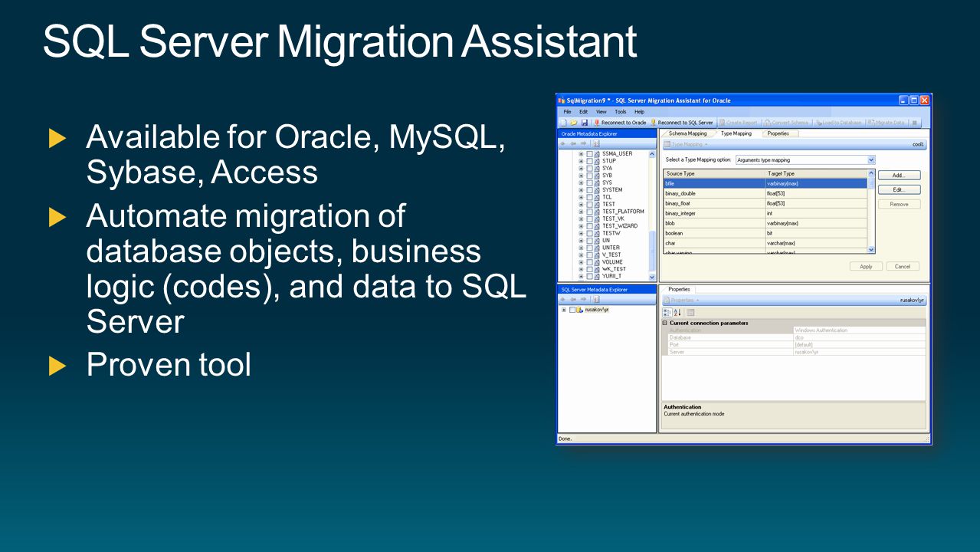Screen dimensions: 980x552
Task: Collapse Current connection parameters section
Action: (664, 324)
